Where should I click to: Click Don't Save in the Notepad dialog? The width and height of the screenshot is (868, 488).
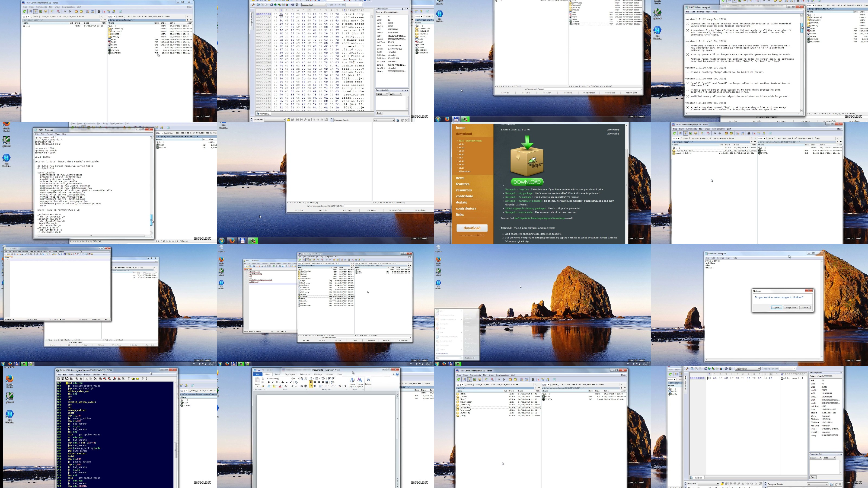(790, 307)
